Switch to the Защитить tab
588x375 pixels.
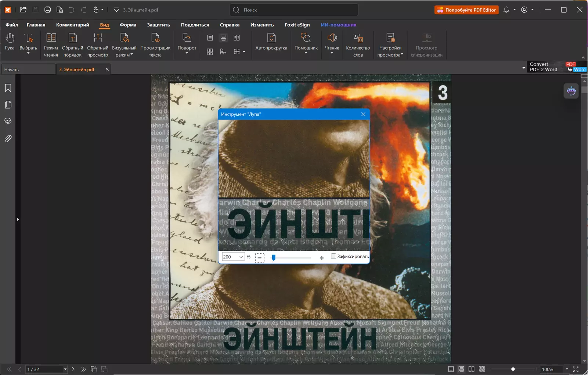[158, 25]
